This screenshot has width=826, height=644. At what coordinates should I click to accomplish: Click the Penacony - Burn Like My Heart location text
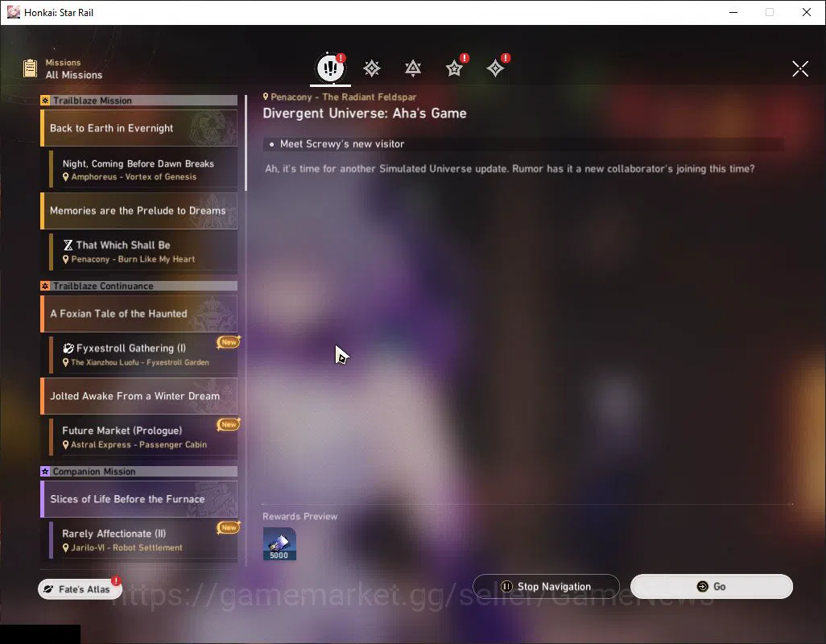click(x=133, y=259)
